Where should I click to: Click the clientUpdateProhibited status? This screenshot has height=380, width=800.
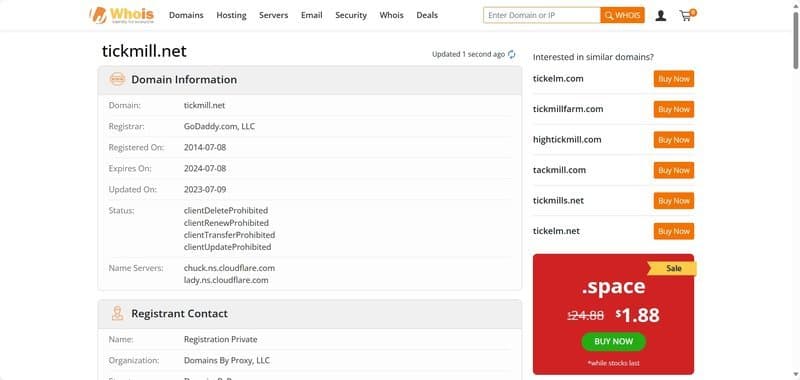[x=227, y=247]
